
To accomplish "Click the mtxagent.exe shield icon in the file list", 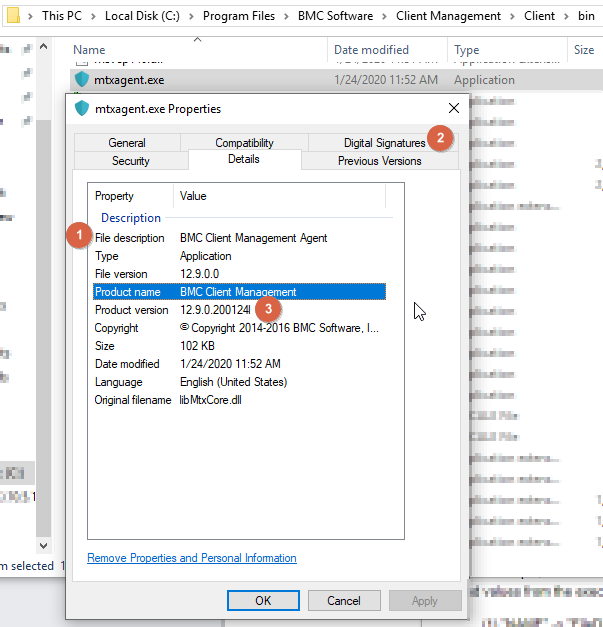I will (82, 80).
